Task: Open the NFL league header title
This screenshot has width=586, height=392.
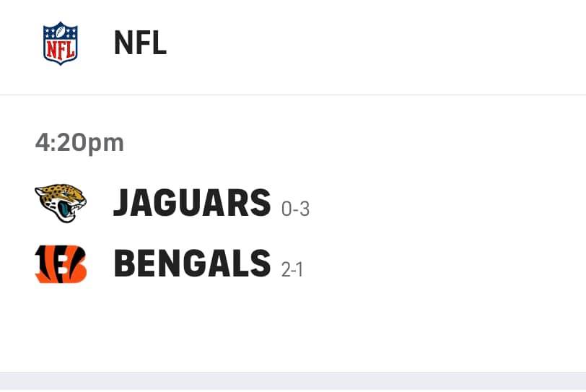Action: [x=140, y=43]
